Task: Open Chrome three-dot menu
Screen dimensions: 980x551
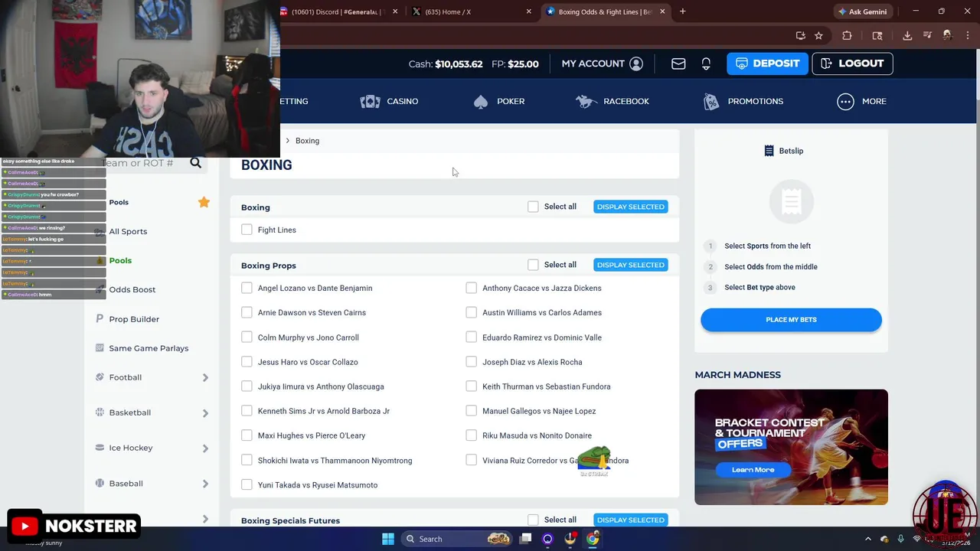Action: coord(966,35)
